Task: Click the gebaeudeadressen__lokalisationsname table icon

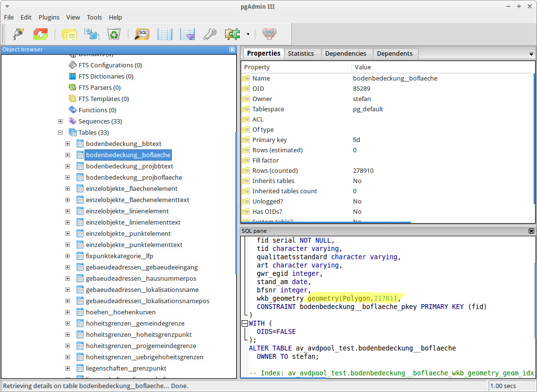Action: click(x=80, y=290)
